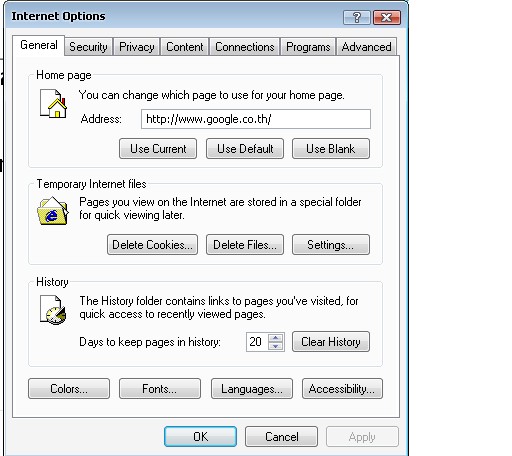
Task: Increase days in history with up arrow
Action: [275, 338]
